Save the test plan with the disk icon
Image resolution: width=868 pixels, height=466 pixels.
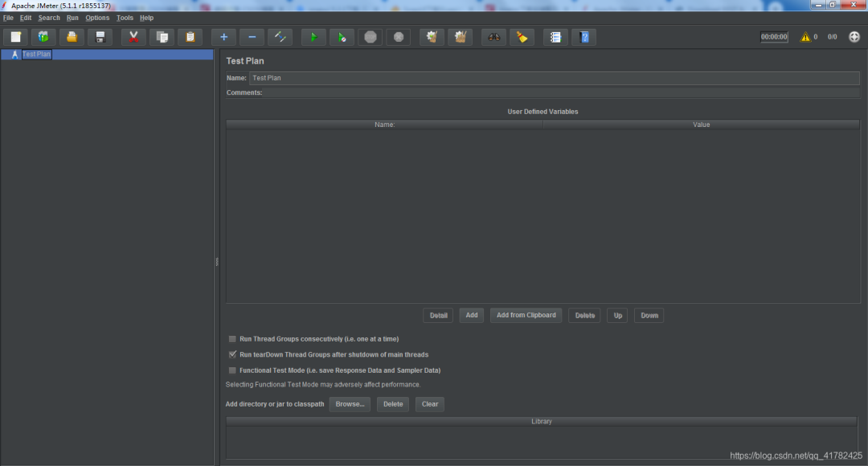click(x=100, y=37)
